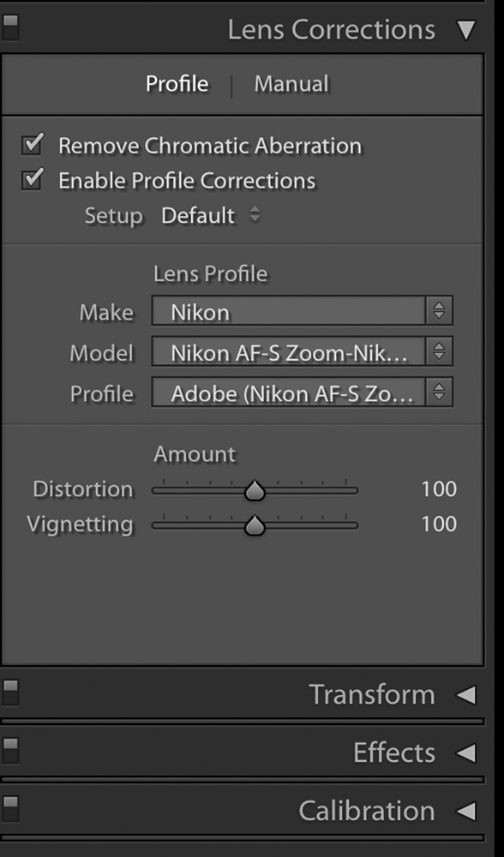This screenshot has height=857, width=504.
Task: Toggle the Lens Corrections panel on/off switch
Action: coord(9,27)
